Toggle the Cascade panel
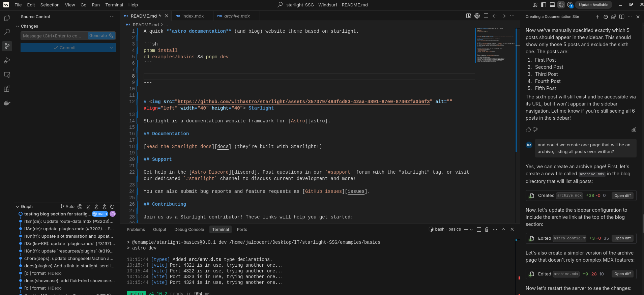644x295 pixels. [x=561, y=5]
